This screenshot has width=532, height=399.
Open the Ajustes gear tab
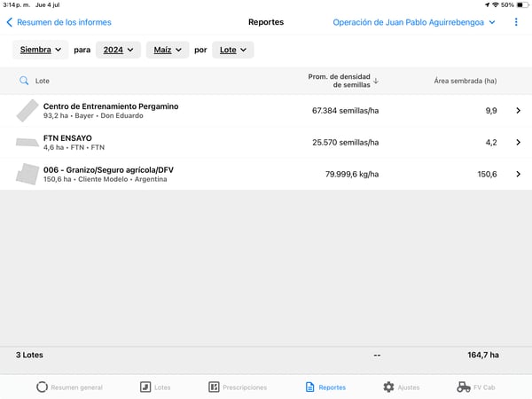pos(402,387)
